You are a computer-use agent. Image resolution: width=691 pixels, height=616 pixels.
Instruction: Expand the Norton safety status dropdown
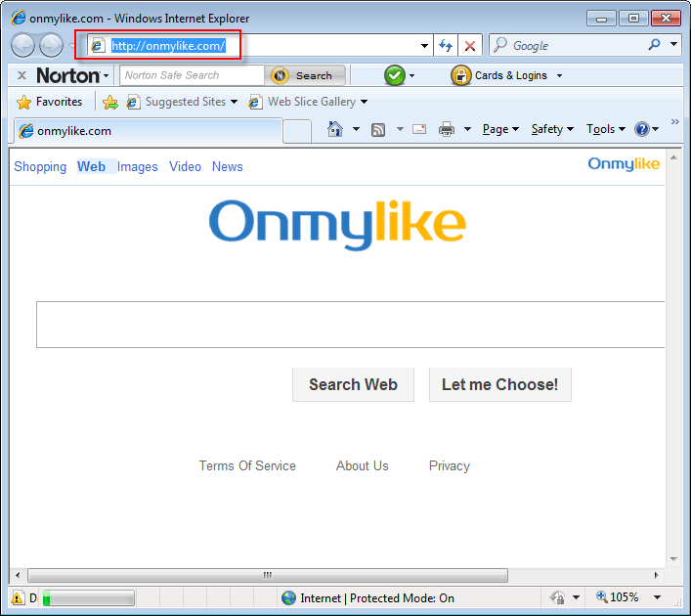[412, 76]
